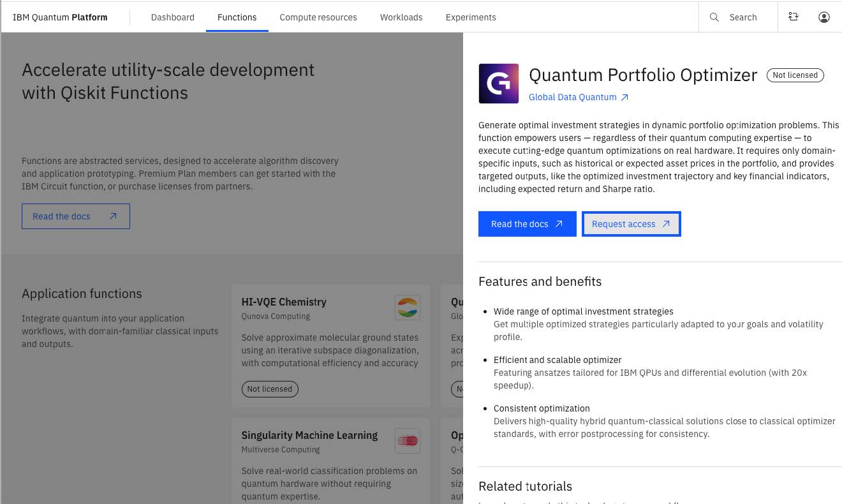This screenshot has height=504, width=842.
Task: Click the Singularity Machine Learning Multiverse logo
Action: pos(407,441)
